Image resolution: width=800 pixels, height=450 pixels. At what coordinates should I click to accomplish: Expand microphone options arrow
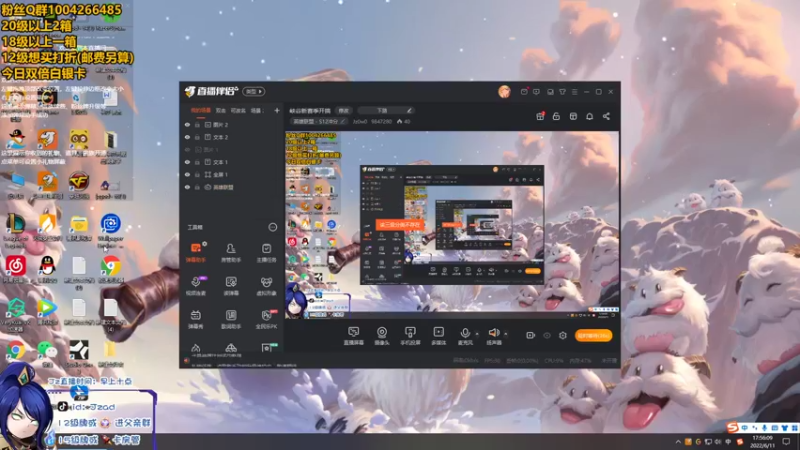[x=477, y=334]
